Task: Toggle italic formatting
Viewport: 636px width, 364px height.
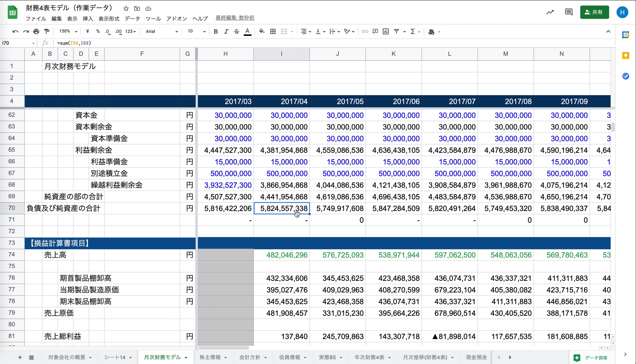Action: coord(226,32)
